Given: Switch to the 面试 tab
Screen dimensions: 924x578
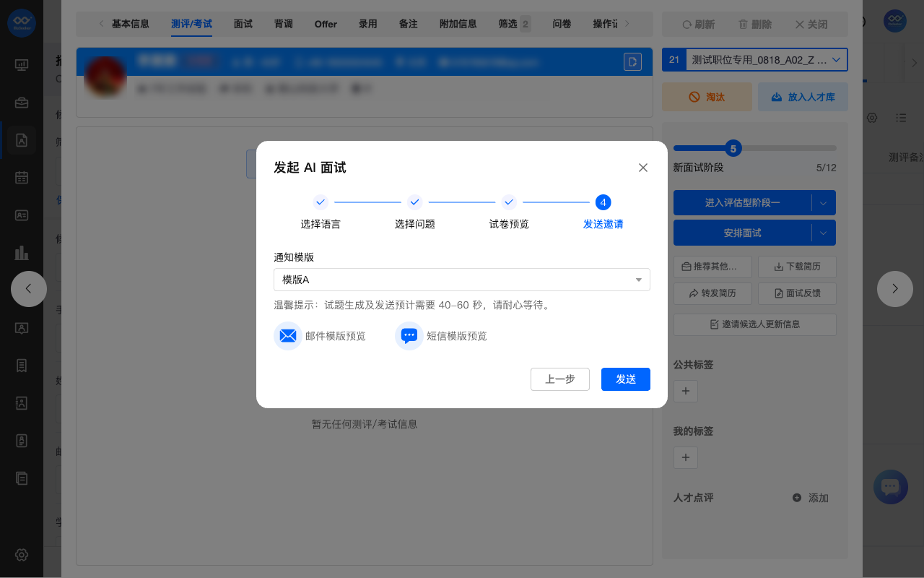Looking at the screenshot, I should point(243,24).
